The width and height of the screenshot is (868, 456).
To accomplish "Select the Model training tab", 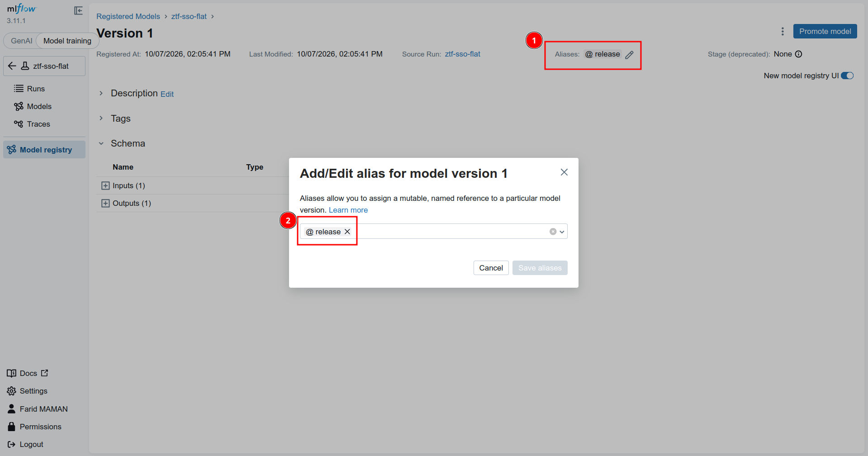I will (67, 41).
